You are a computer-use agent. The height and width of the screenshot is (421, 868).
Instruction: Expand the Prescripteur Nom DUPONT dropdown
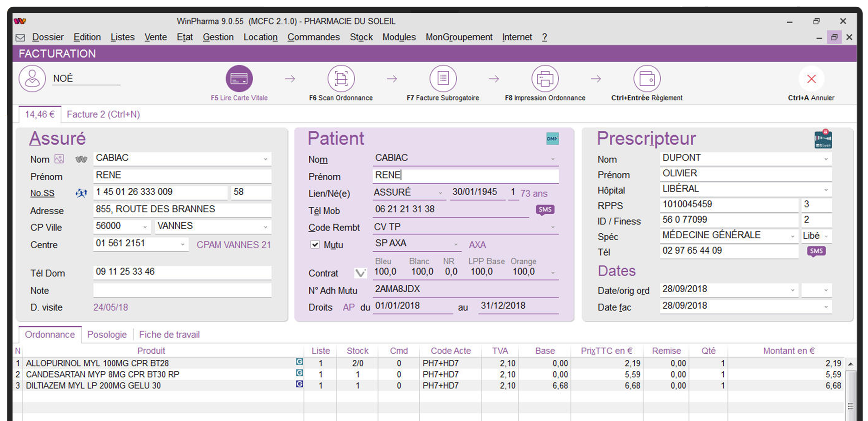point(826,159)
